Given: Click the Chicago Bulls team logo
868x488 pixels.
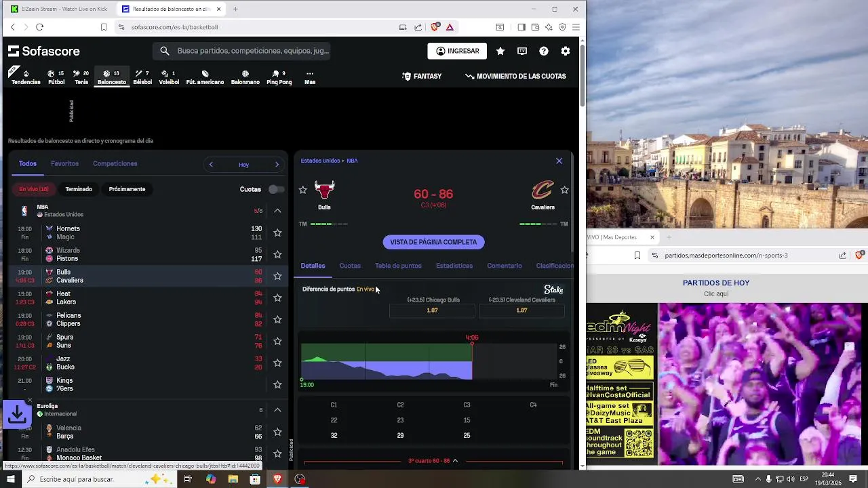Looking at the screenshot, I should point(324,190).
